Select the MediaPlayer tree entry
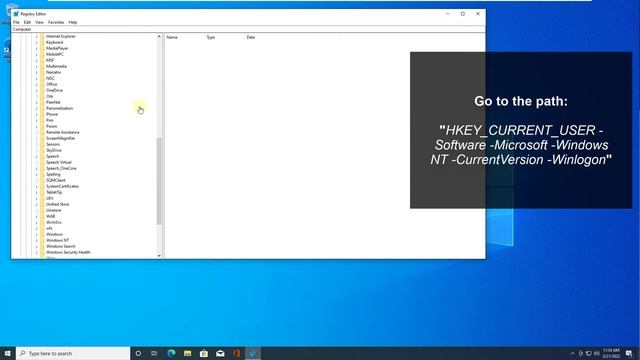 pyautogui.click(x=57, y=48)
